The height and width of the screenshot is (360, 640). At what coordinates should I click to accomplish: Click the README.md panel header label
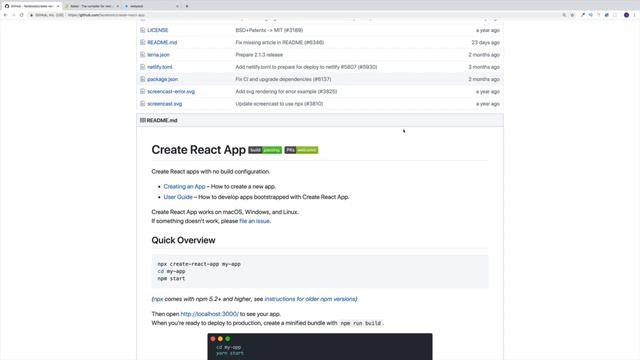(162, 120)
